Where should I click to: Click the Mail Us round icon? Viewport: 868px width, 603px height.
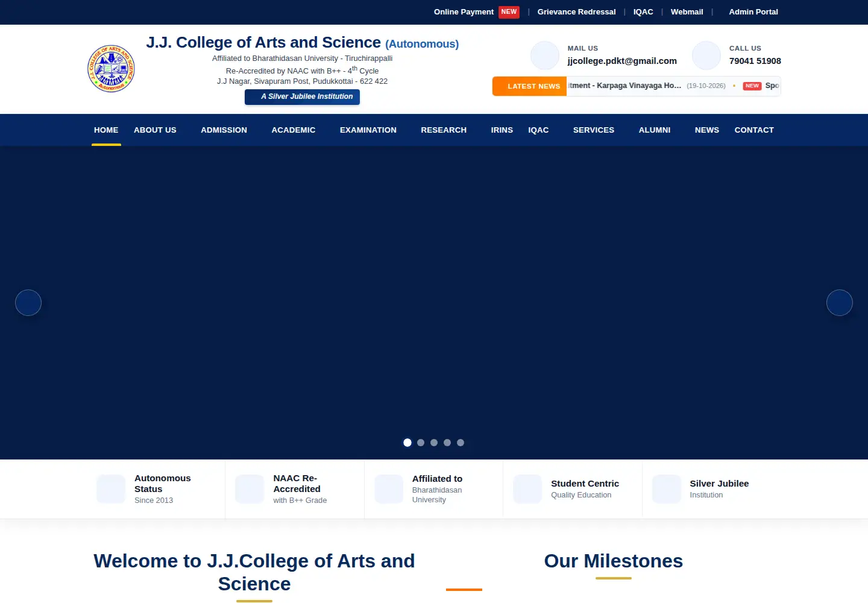545,55
